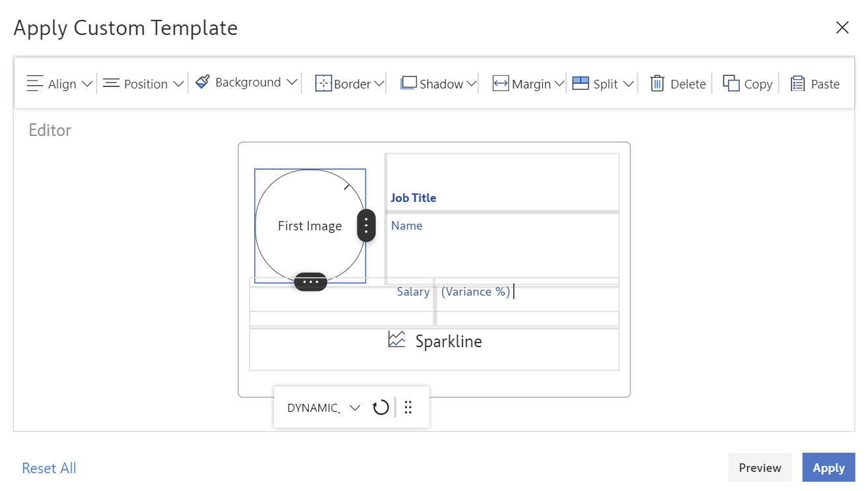The width and height of the screenshot is (868, 491).
Task: Open the Shadow dropdown
Action: 471,84
